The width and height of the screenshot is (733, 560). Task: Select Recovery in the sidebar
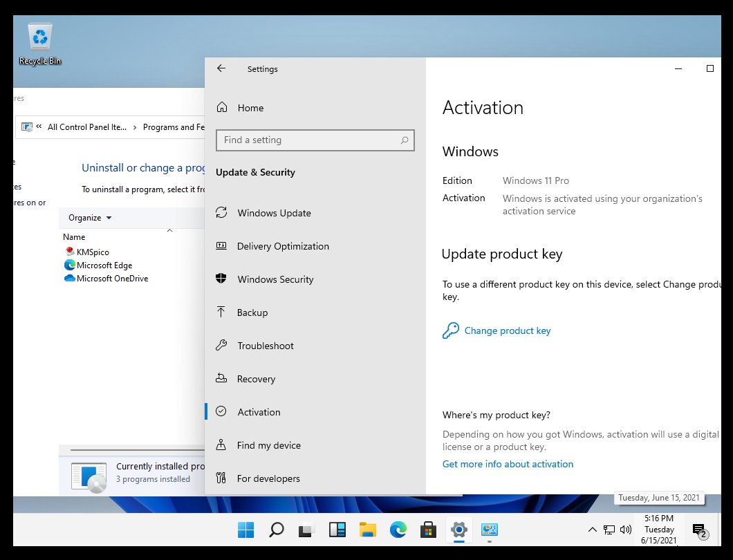pyautogui.click(x=315, y=379)
